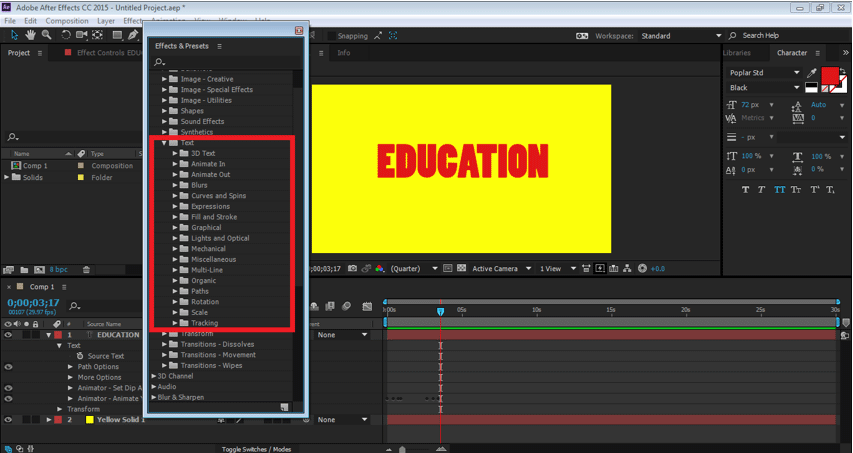853x453 pixels.
Task: Switch to the Info panel tab
Action: click(x=344, y=53)
